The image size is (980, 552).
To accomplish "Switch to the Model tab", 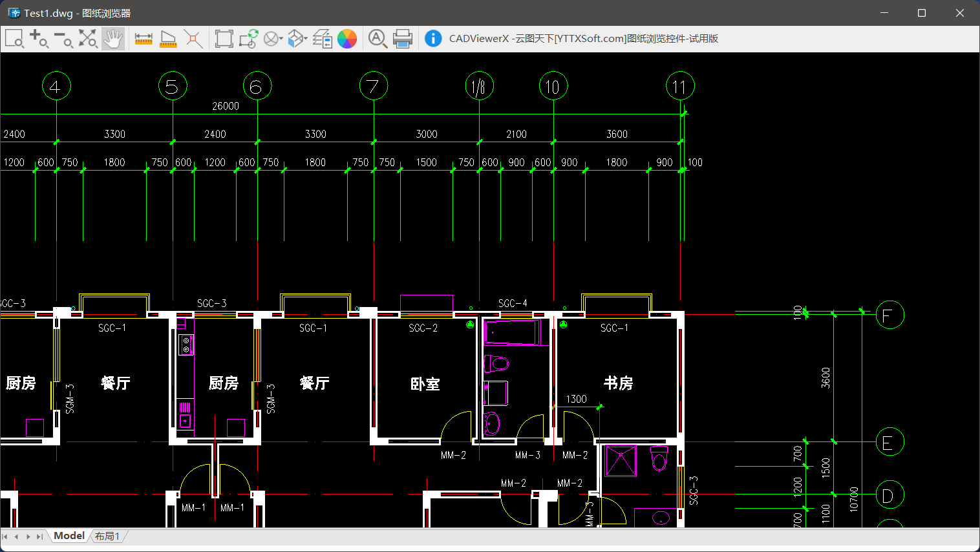I will coord(69,536).
